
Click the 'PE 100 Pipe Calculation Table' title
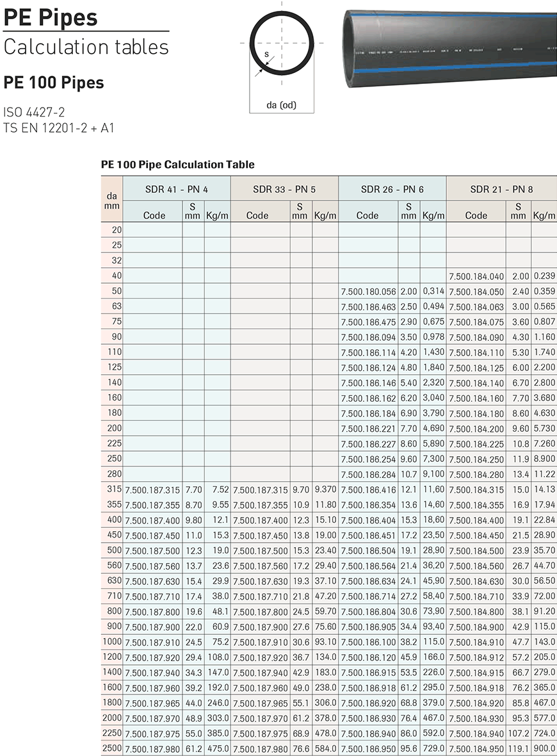177,165
